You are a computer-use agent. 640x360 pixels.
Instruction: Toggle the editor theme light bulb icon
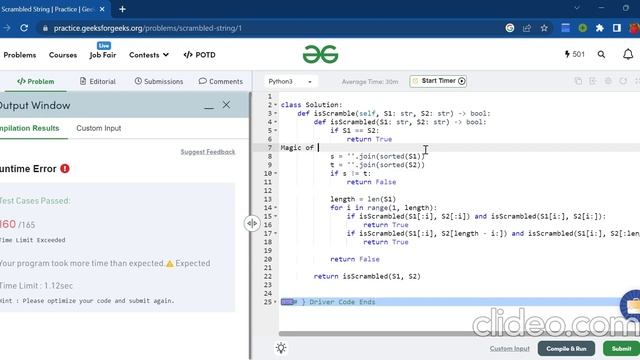pos(281,348)
